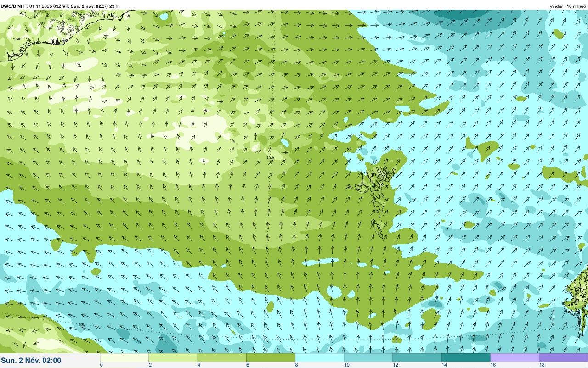
Task: Click the legend tick label '4'
Action: [x=199, y=365]
